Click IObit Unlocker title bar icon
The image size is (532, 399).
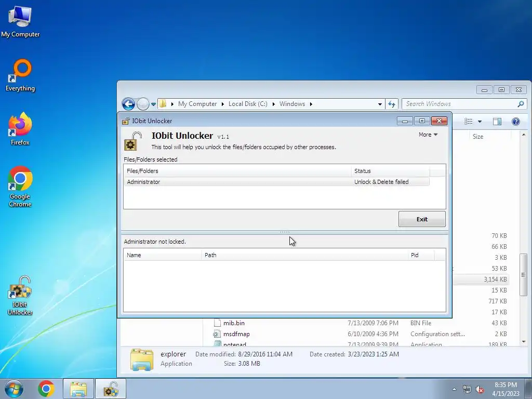coord(126,121)
